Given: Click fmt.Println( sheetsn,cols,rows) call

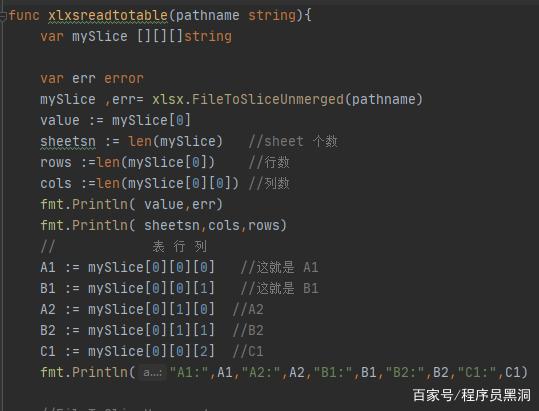Looking at the screenshot, I should pyautogui.click(x=163, y=226).
